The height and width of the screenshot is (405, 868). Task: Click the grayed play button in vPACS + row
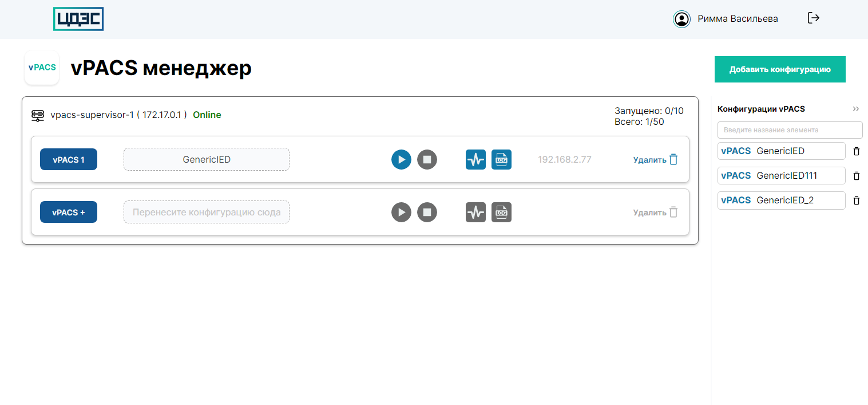[x=401, y=212]
